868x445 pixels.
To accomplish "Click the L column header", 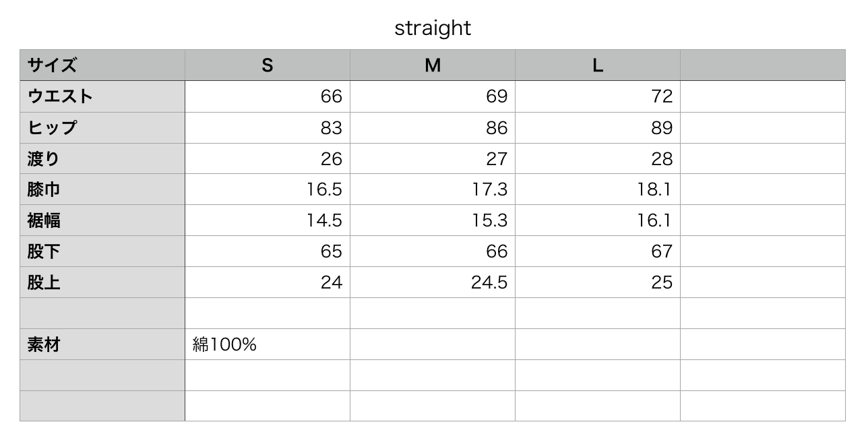I will 598,65.
